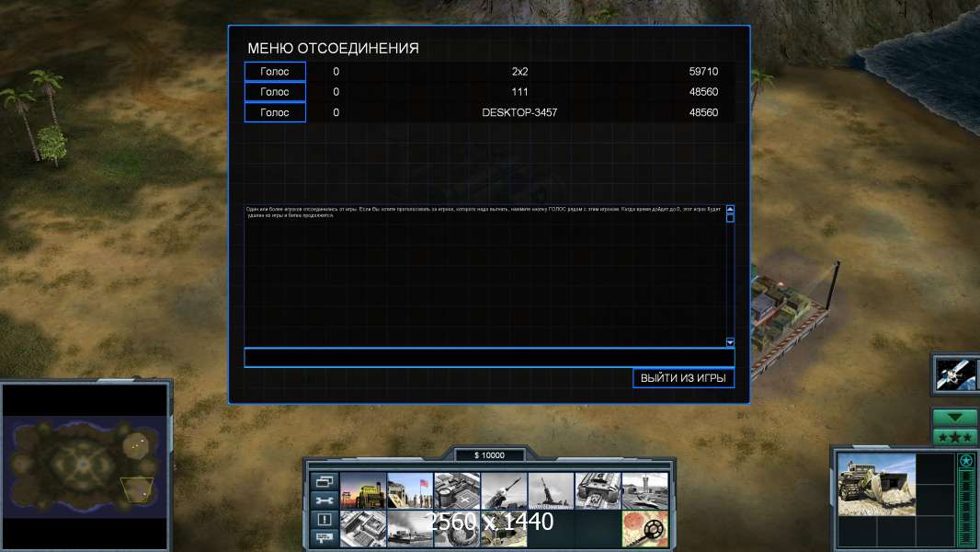The width and height of the screenshot is (980, 552).
Task: Focus the chat input field
Action: (489, 358)
